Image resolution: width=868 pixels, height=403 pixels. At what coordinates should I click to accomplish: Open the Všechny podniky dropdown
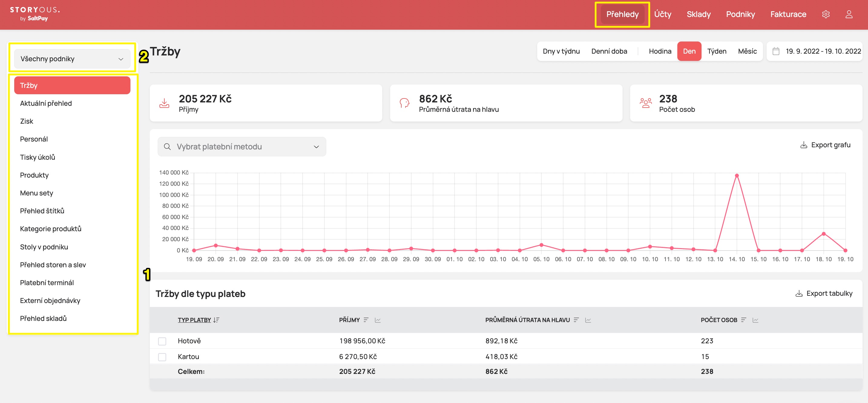pos(72,59)
